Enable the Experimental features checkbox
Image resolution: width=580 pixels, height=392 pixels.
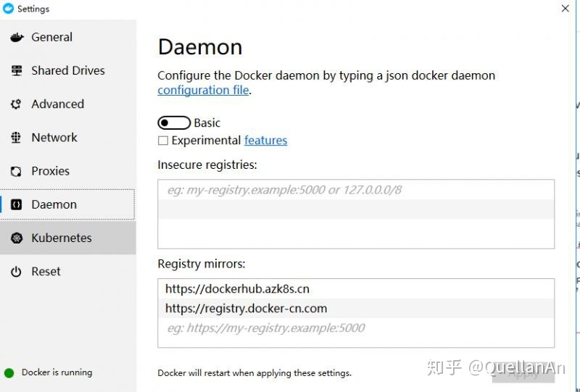[163, 141]
